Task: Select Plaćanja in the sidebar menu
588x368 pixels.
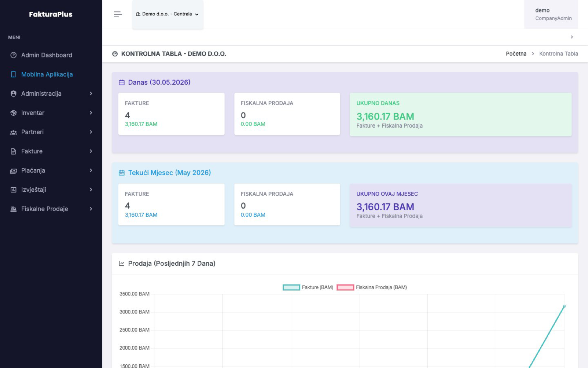Action: tap(51, 170)
